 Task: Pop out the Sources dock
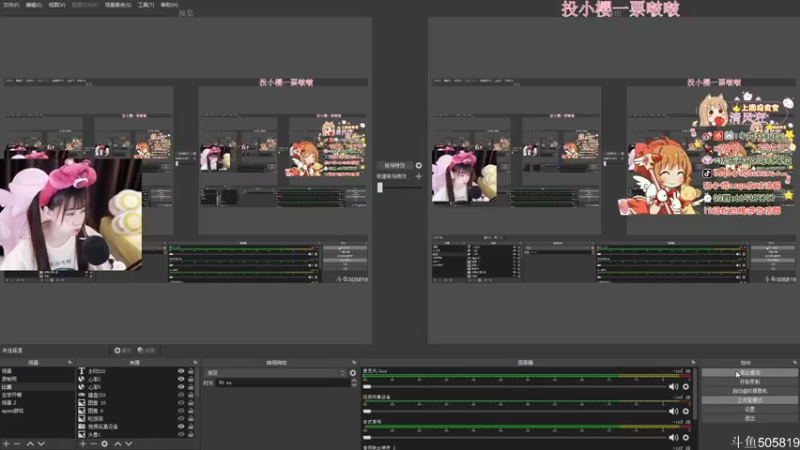(x=195, y=362)
